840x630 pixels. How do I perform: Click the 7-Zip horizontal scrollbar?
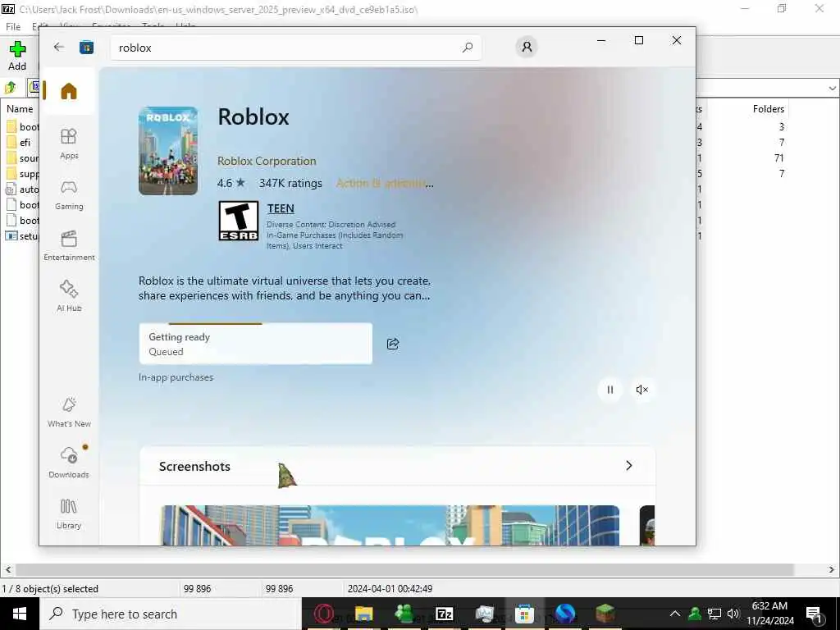[404, 569]
